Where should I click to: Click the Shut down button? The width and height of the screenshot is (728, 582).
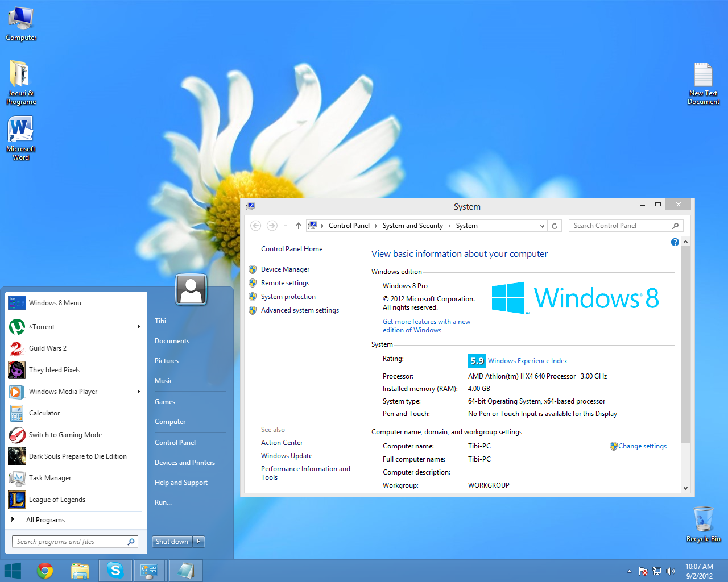point(172,542)
